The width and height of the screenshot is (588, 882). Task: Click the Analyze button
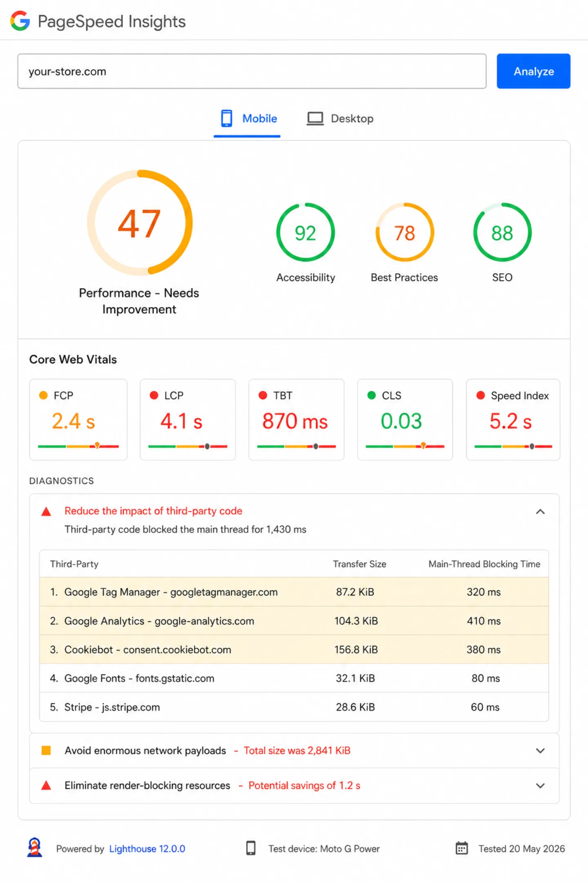tap(533, 71)
